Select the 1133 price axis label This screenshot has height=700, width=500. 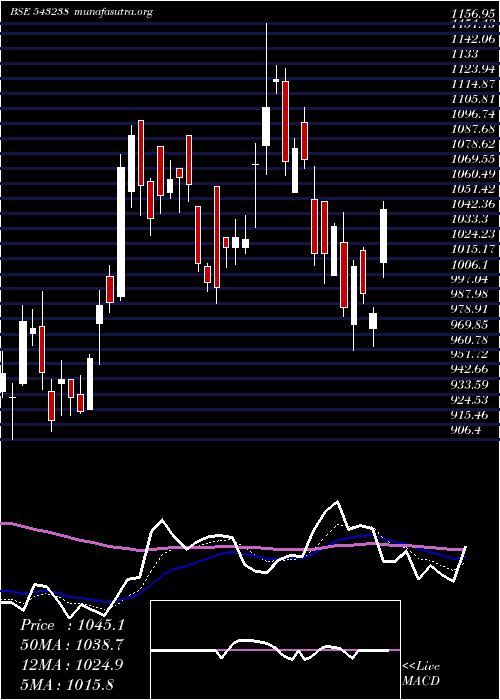coord(465,54)
